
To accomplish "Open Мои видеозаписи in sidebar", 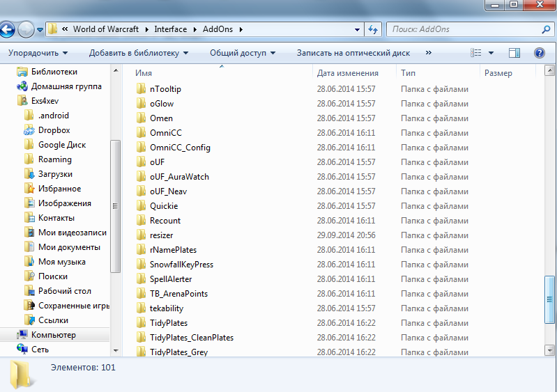I will point(66,233).
